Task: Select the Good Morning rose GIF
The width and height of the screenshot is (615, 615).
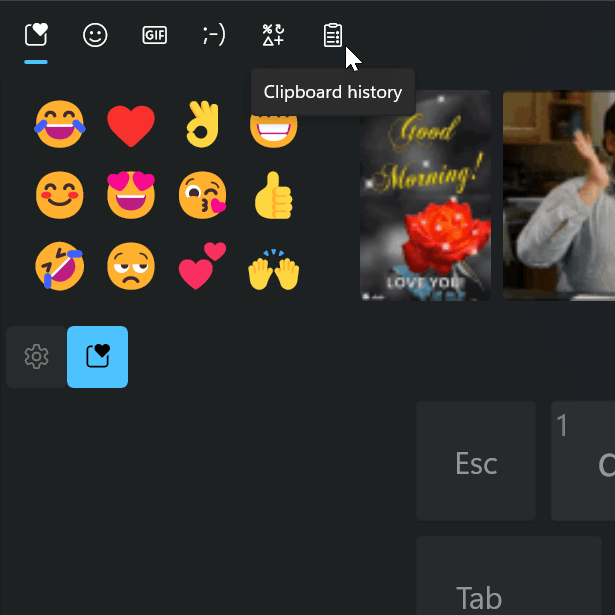Action: pyautogui.click(x=426, y=195)
